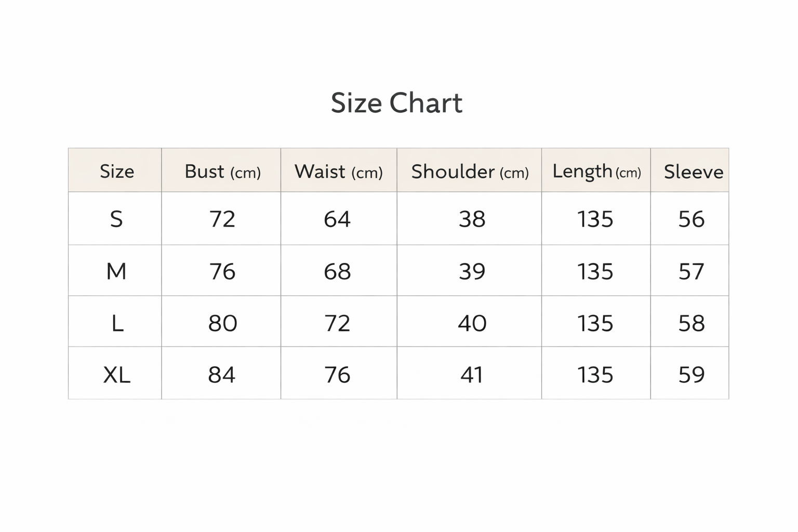
Task: Select the Length (cm) column header
Action: 596,171
